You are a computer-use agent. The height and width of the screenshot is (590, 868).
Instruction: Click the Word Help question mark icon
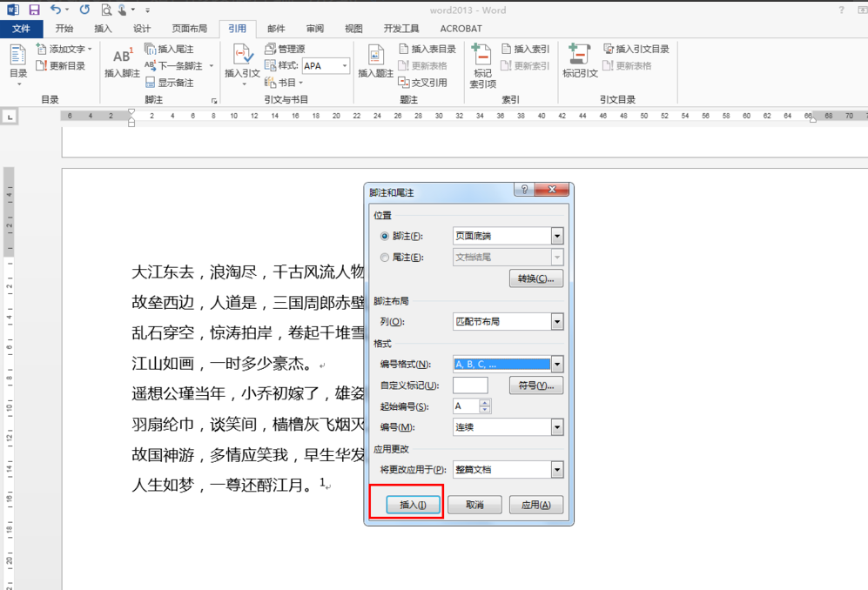coord(841,10)
